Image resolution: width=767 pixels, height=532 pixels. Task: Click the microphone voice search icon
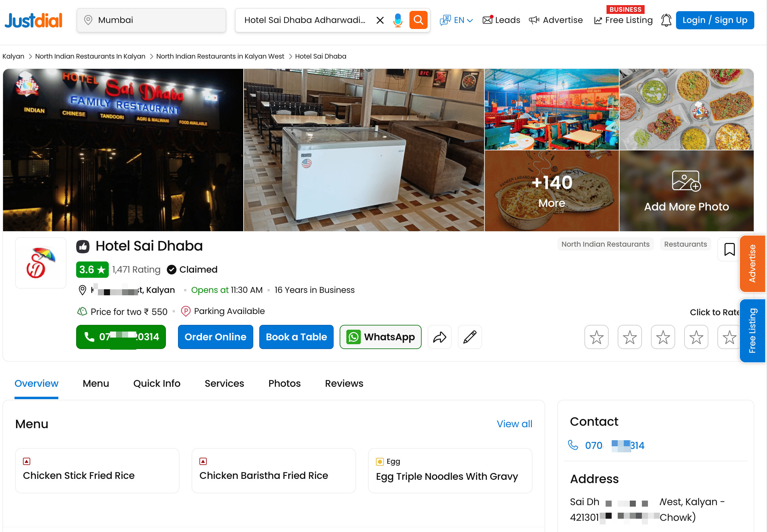coord(397,20)
